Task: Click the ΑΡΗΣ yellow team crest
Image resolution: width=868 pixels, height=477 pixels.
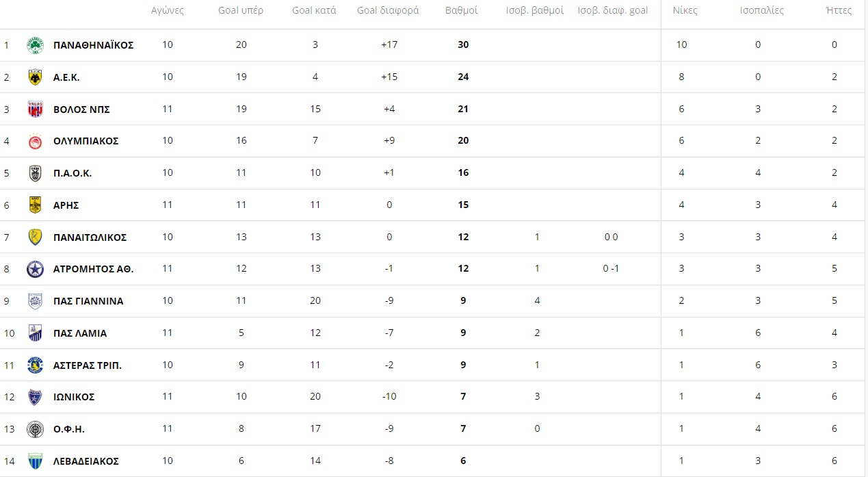Action: coord(35,205)
